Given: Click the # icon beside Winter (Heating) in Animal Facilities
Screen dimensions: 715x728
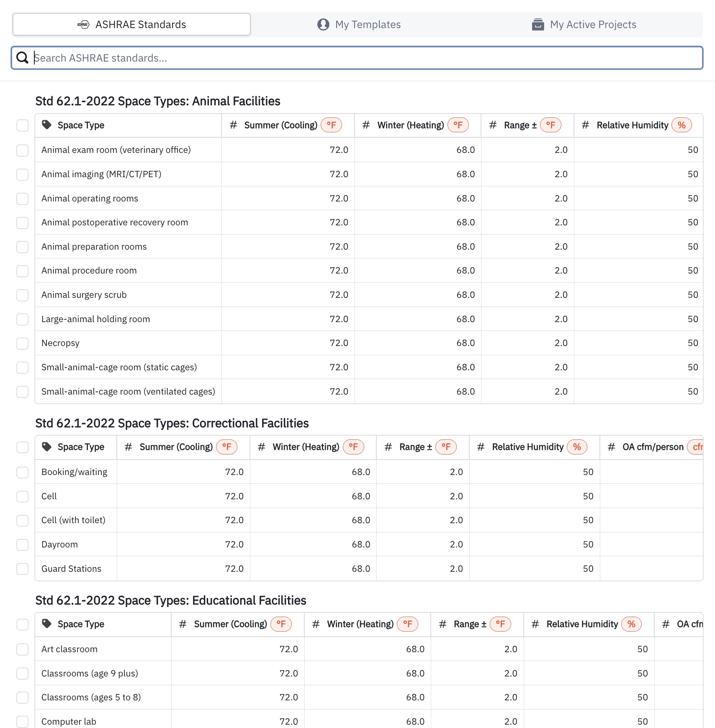Looking at the screenshot, I should 366,125.
